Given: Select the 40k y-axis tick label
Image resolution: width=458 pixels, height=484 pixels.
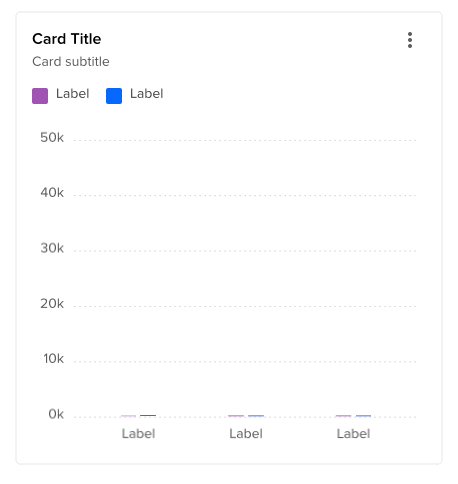Looking at the screenshot, I should [52, 193].
